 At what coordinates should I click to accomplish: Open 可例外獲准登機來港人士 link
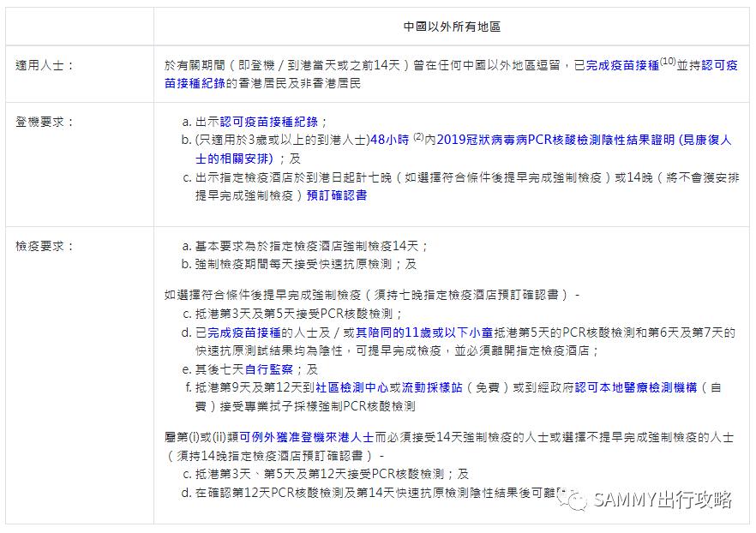point(307,438)
